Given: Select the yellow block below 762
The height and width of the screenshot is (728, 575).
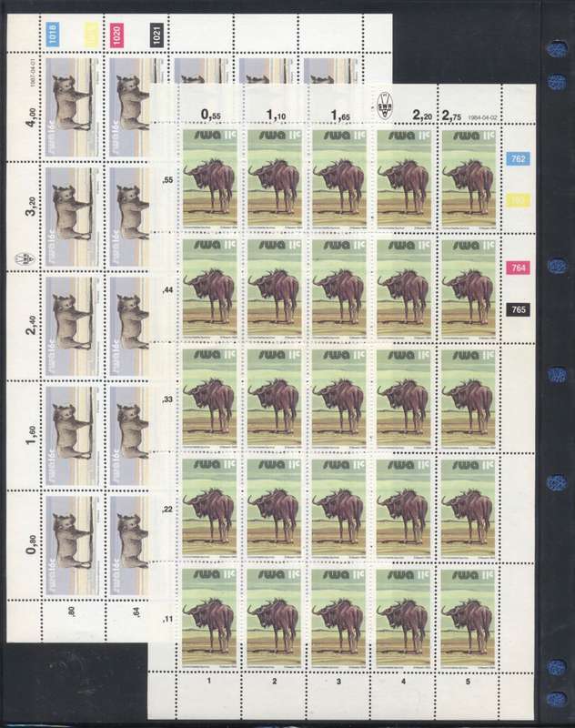Looking at the screenshot, I should pyautogui.click(x=518, y=200).
